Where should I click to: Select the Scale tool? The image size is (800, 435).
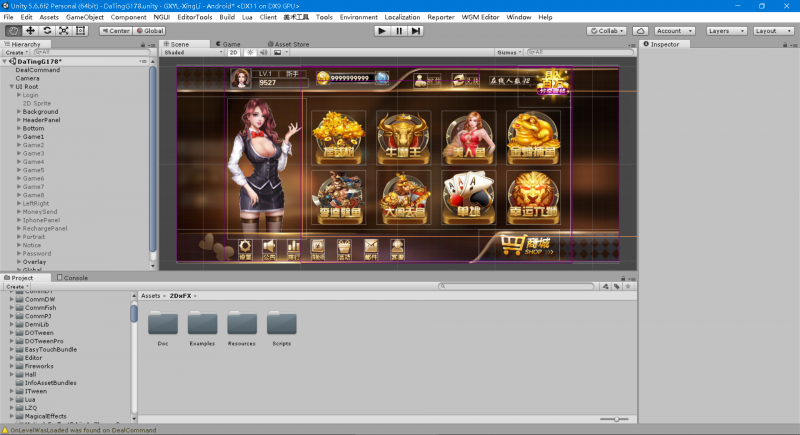(64, 31)
